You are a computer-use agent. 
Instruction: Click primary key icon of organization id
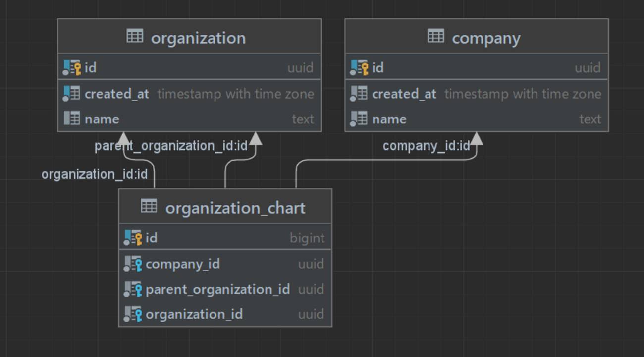click(x=72, y=67)
